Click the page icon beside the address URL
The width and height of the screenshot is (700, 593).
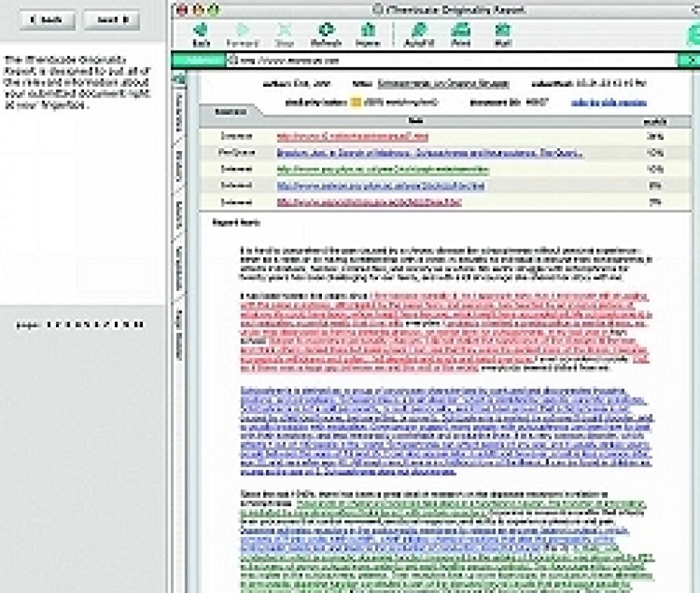click(x=232, y=60)
